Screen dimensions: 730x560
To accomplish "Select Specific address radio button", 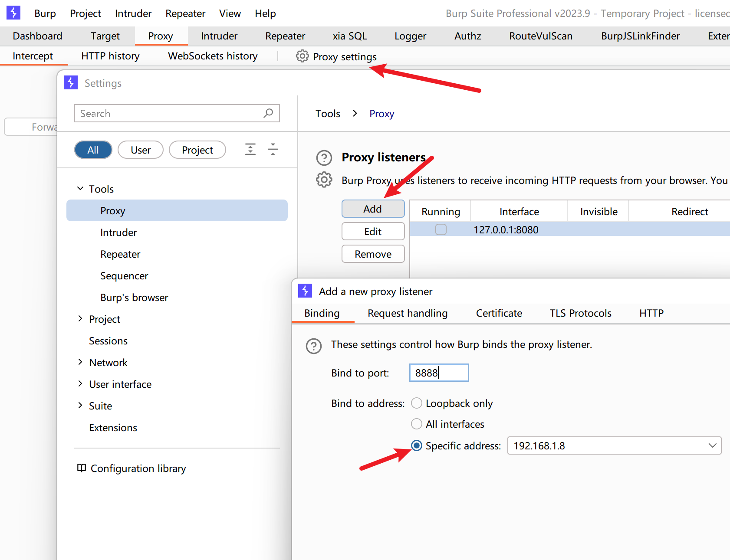I will (417, 445).
